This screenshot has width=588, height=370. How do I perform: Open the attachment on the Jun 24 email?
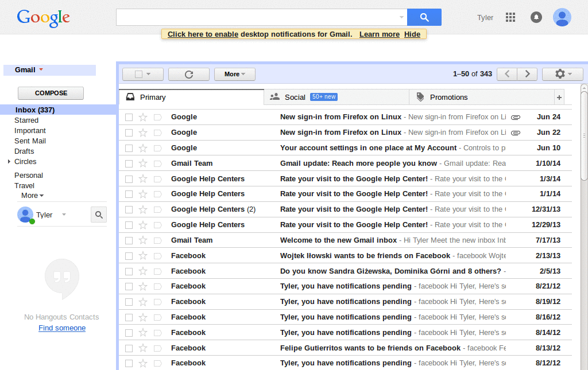[x=515, y=117]
